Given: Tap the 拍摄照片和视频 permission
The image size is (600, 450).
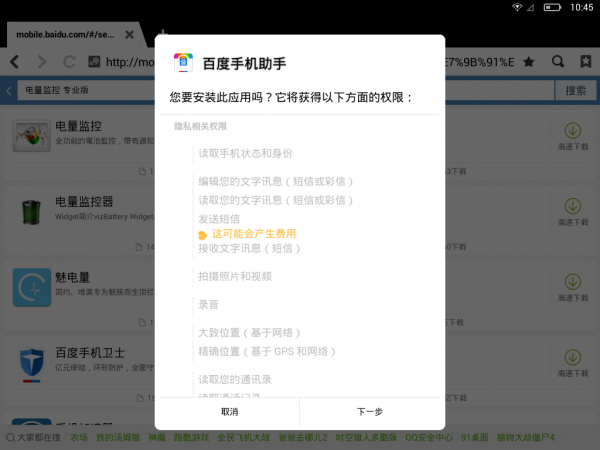Looking at the screenshot, I should tap(235, 276).
